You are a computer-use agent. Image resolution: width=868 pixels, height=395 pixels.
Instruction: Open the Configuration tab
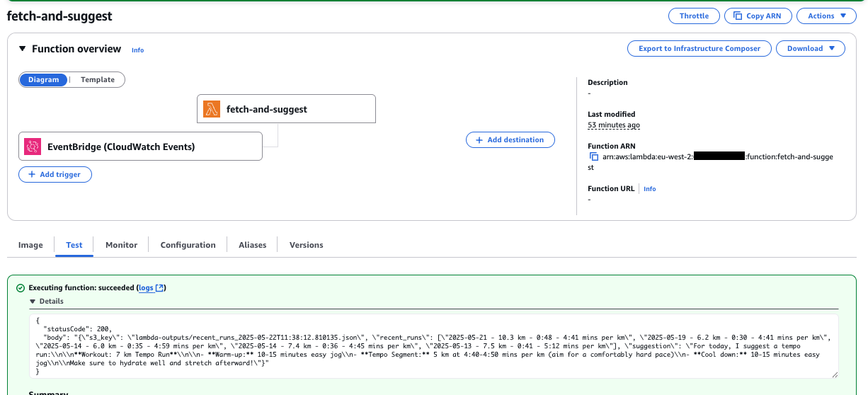(188, 245)
